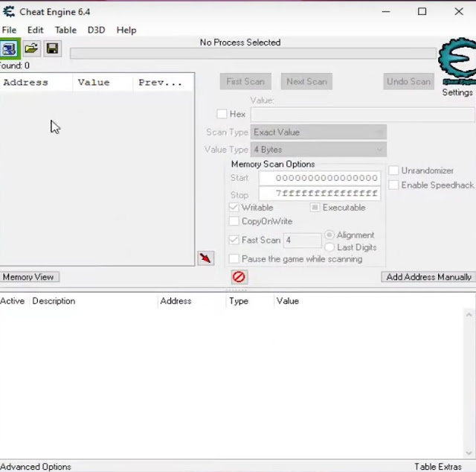Open the Value Type 4 Bytes dropdown
This screenshot has height=472, width=476.
318,150
